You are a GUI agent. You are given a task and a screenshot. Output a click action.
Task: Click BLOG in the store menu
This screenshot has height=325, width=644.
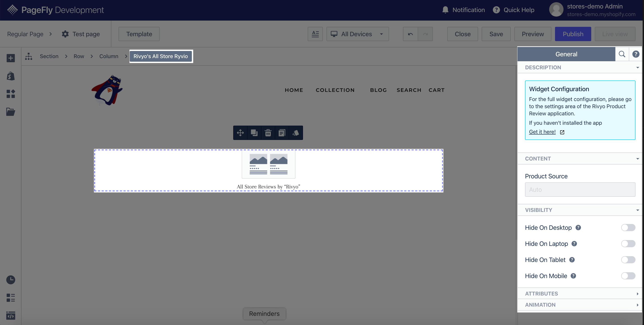pos(379,90)
